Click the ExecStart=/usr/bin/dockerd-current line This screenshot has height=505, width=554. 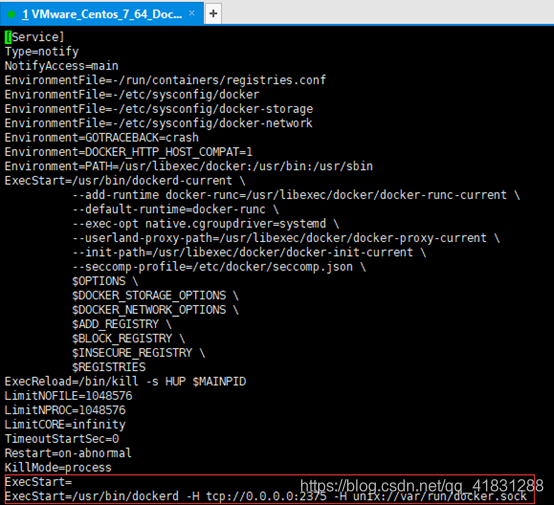(x=125, y=181)
